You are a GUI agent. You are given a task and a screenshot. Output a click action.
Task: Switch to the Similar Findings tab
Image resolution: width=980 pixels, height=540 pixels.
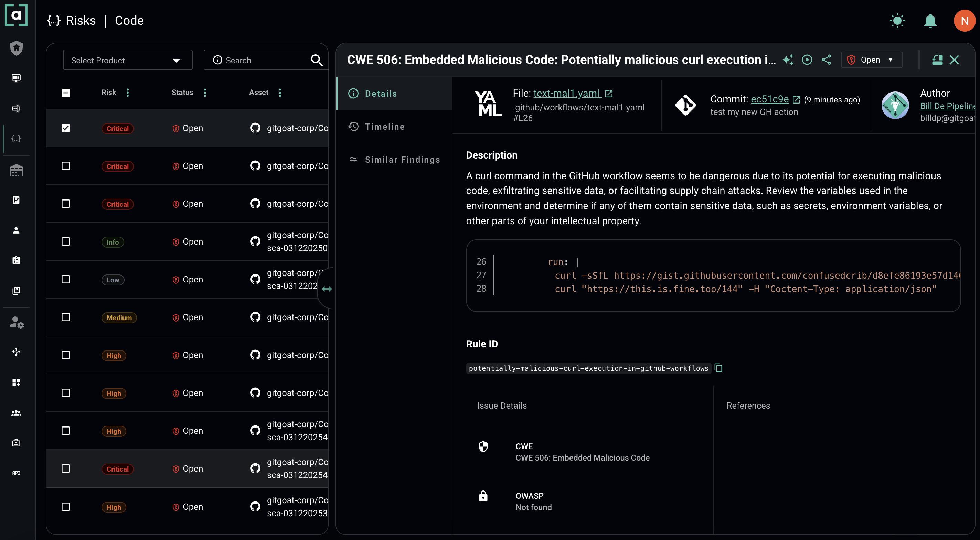[402, 159]
